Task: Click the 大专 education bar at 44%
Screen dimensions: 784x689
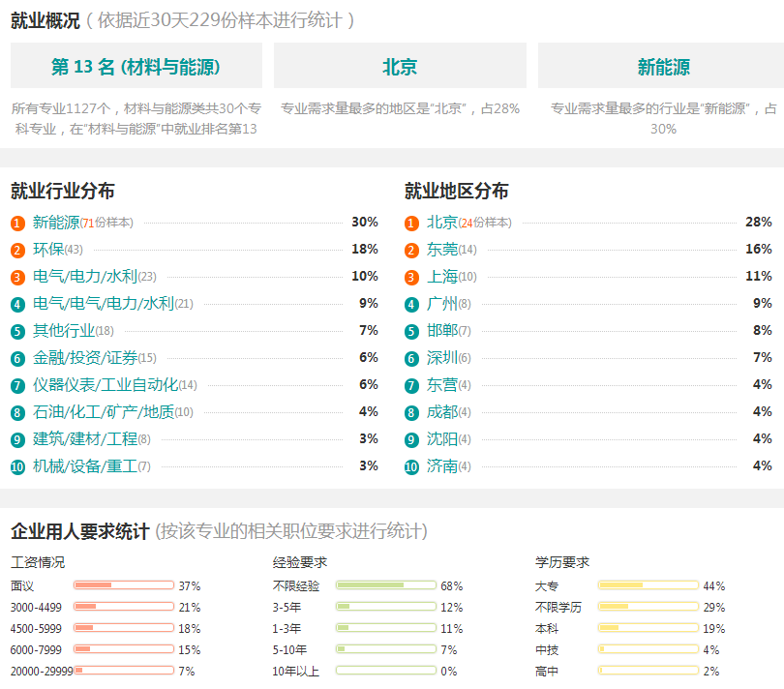Action: click(648, 585)
